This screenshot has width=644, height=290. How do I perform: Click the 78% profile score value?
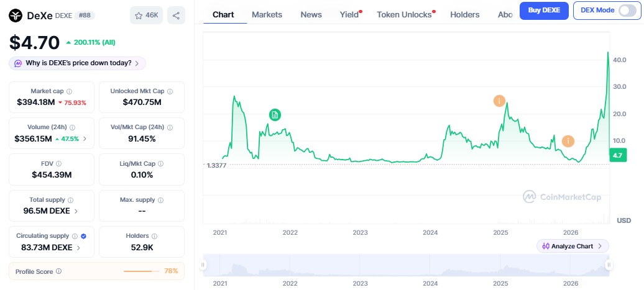click(171, 271)
